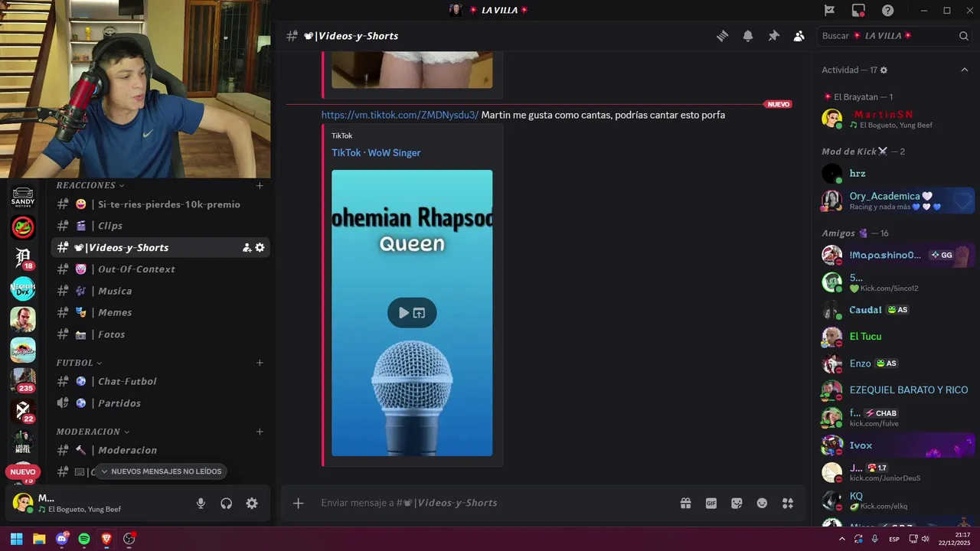Screen dimensions: 980x551
Task: Open the TikTok · WoW Singer title link
Action: [376, 152]
